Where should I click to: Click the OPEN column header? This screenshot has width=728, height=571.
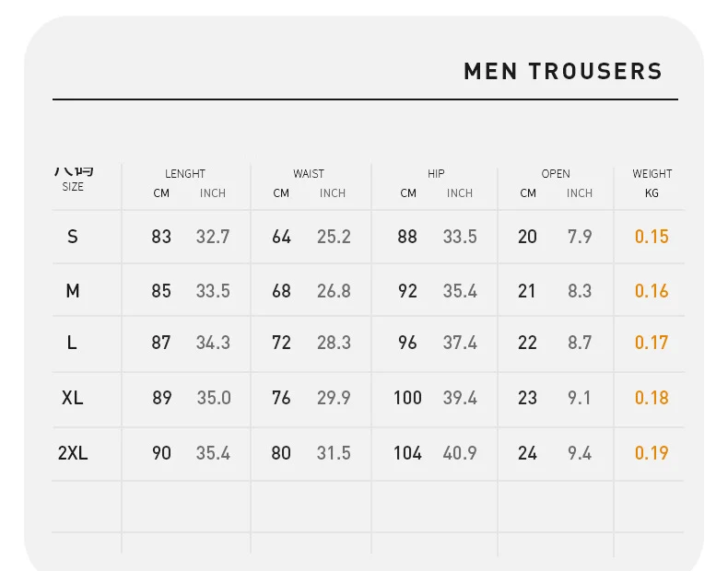[556, 174]
